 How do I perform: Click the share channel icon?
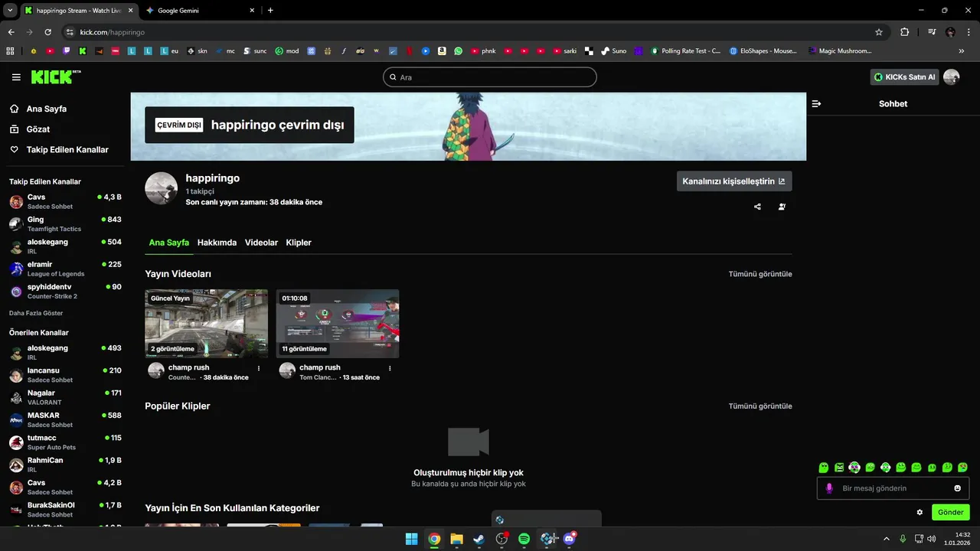pyautogui.click(x=758, y=207)
